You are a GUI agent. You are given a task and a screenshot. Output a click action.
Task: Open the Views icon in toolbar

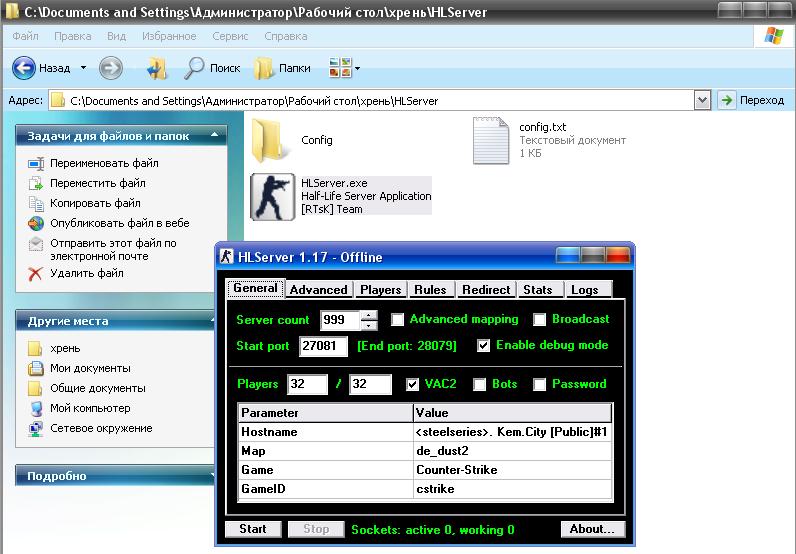pos(340,68)
